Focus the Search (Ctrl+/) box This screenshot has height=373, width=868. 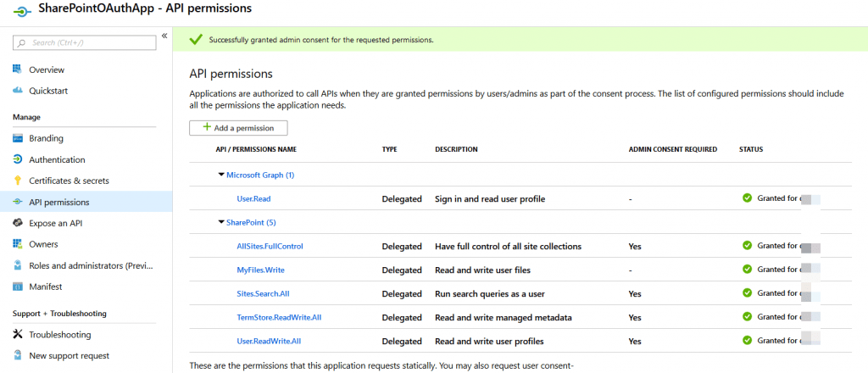[85, 42]
